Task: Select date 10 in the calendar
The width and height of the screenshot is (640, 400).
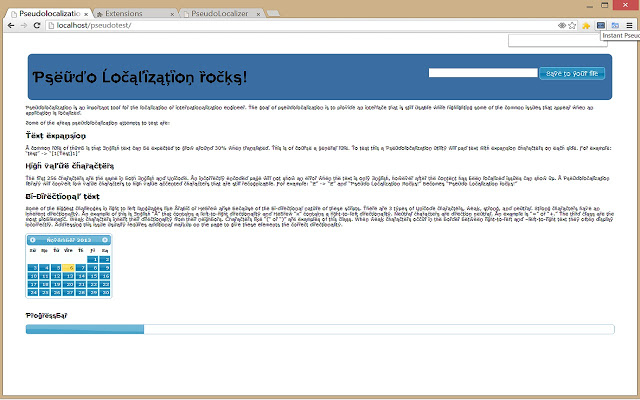Action: pyautogui.click(x=33, y=276)
